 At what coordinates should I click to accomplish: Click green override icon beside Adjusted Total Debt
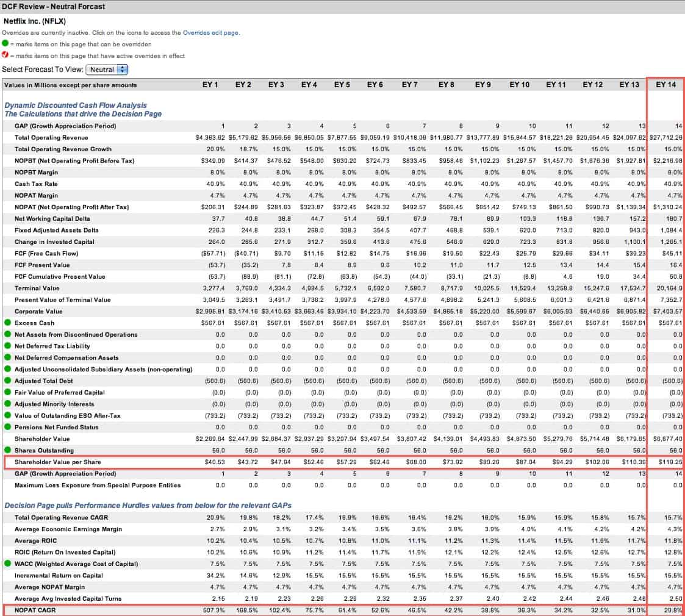(7, 381)
